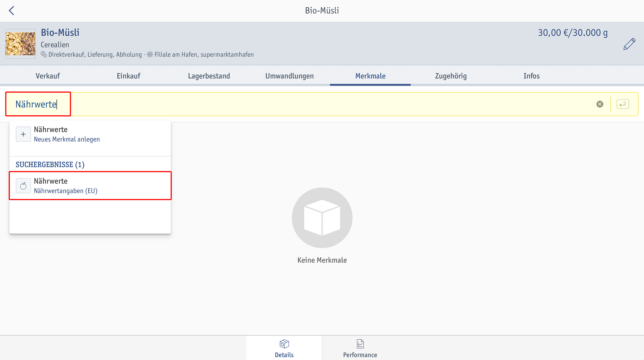Click the Bio-Müsli product heading

60,32
